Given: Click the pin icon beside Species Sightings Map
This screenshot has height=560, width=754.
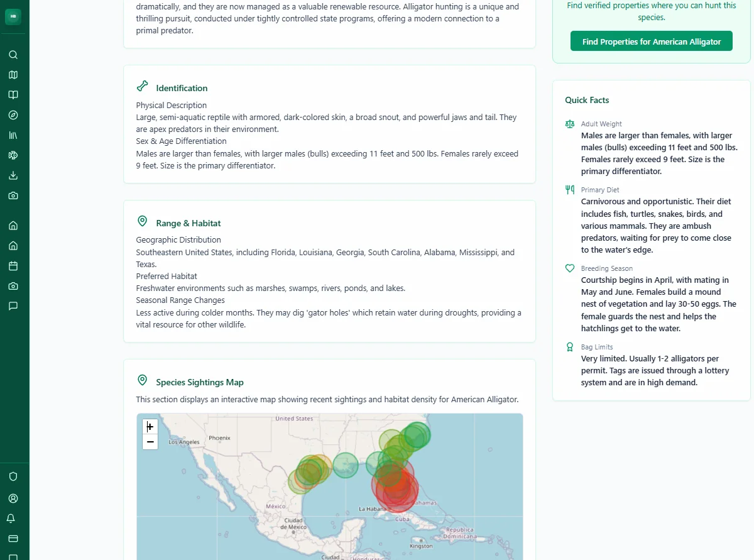Looking at the screenshot, I should coord(143,380).
